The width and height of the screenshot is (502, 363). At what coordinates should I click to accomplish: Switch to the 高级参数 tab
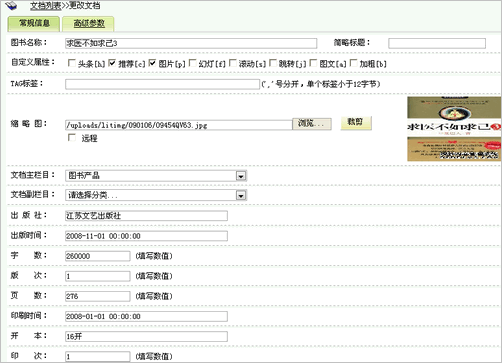pos(89,24)
